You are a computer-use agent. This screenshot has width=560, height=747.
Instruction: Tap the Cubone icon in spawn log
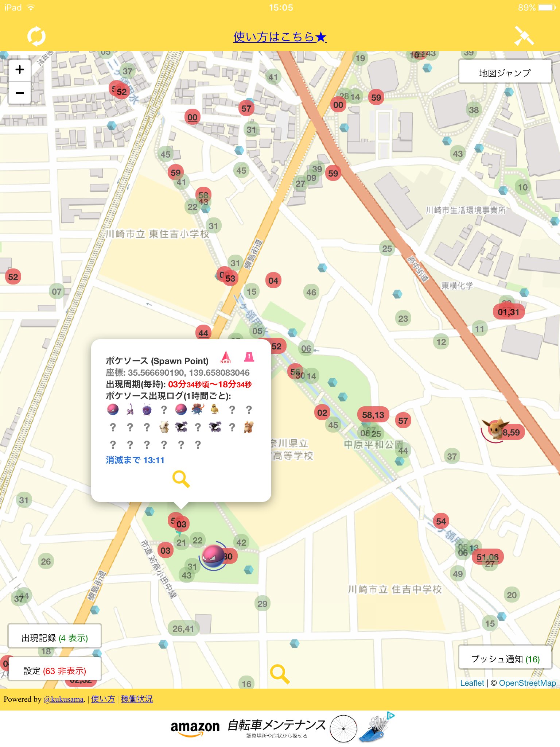tap(164, 427)
